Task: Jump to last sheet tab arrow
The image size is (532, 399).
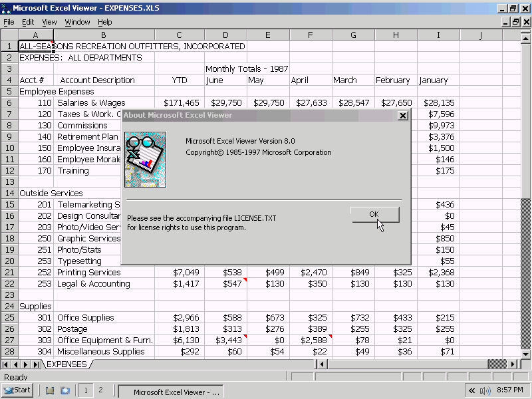Action: [36, 364]
